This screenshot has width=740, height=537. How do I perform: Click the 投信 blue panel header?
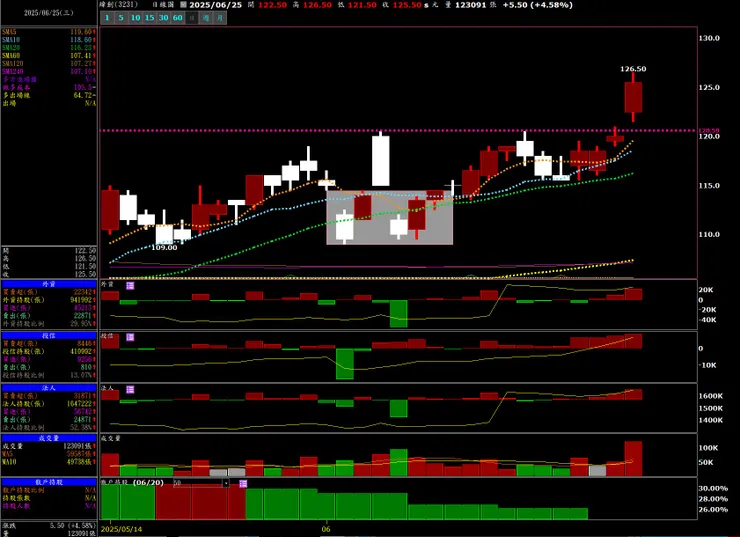49,336
